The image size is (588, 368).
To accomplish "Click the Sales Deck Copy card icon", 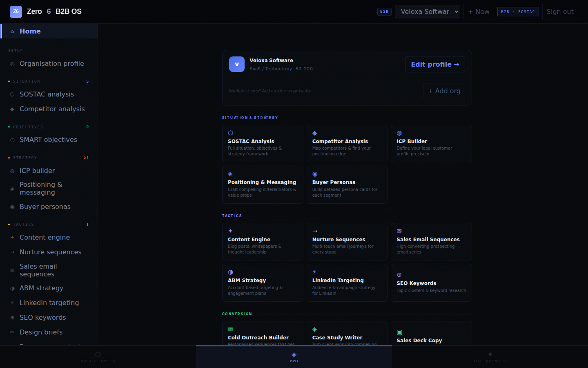I will click(x=399, y=332).
